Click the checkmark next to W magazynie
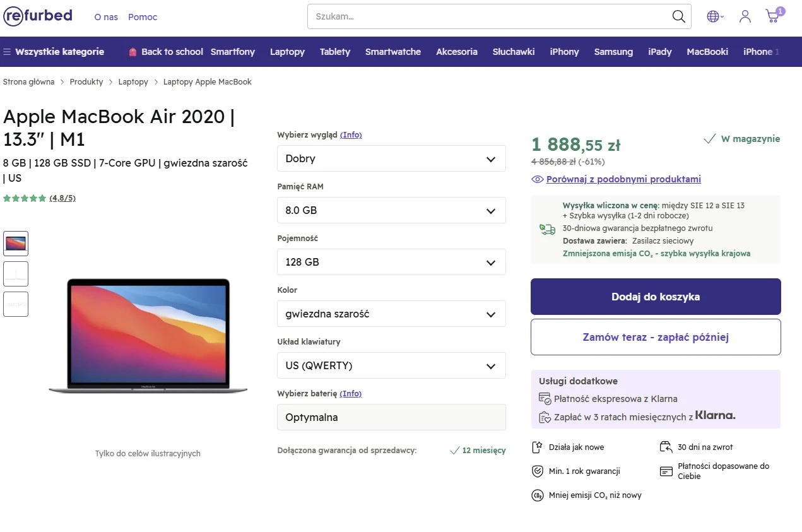The height and width of the screenshot is (532, 802). coord(709,139)
